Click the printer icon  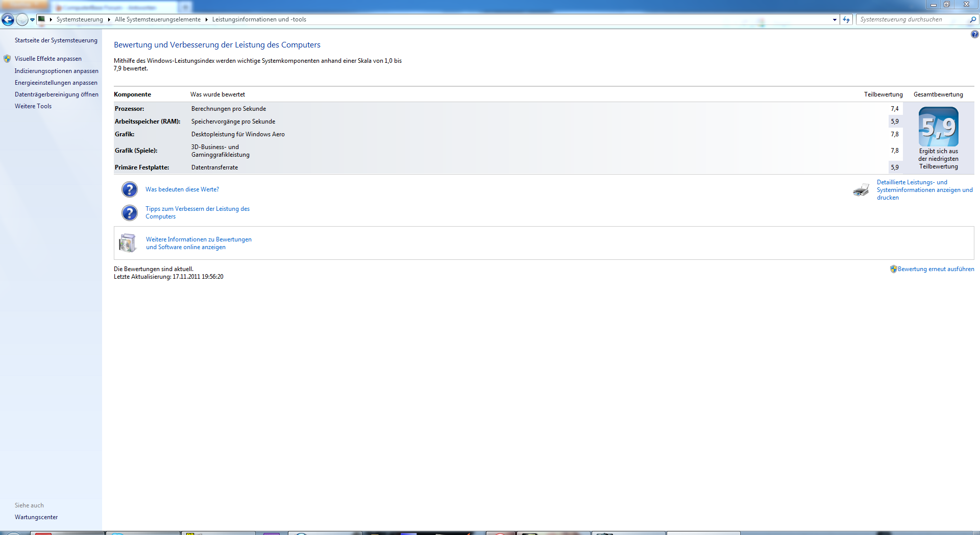tap(861, 190)
